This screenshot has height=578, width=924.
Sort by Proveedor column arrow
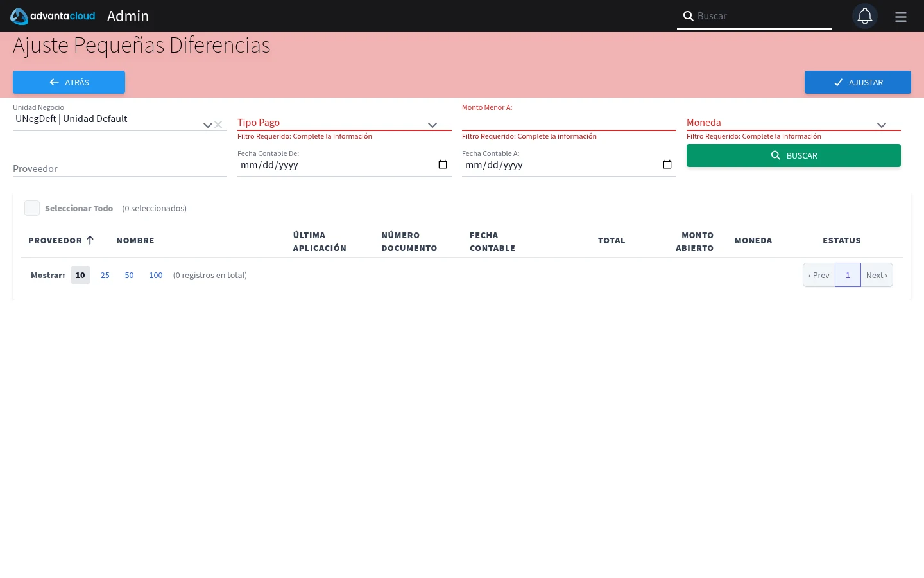(x=90, y=240)
